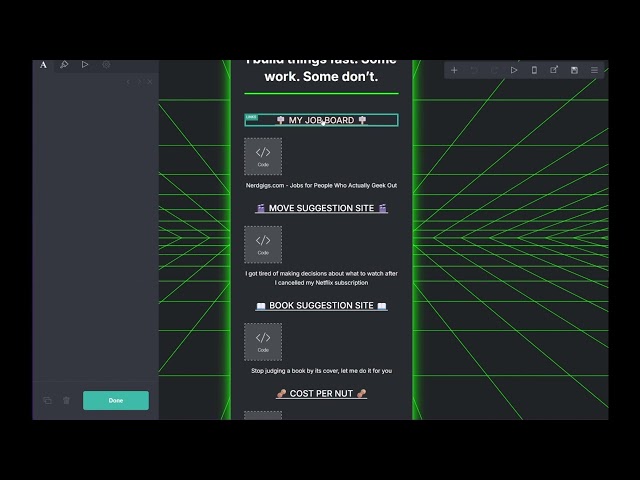Select the Netflix subscription description text
Viewport: 640px width, 480px height.
pos(321,278)
